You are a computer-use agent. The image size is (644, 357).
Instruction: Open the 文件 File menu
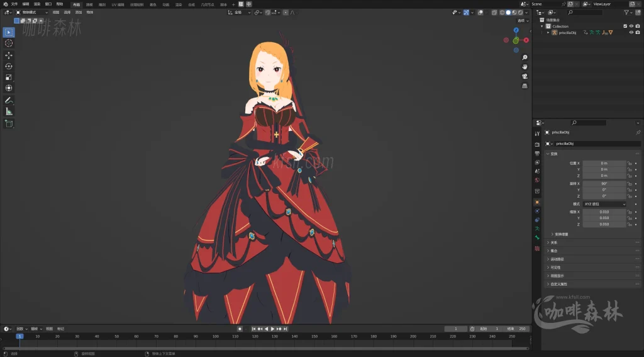tap(14, 4)
